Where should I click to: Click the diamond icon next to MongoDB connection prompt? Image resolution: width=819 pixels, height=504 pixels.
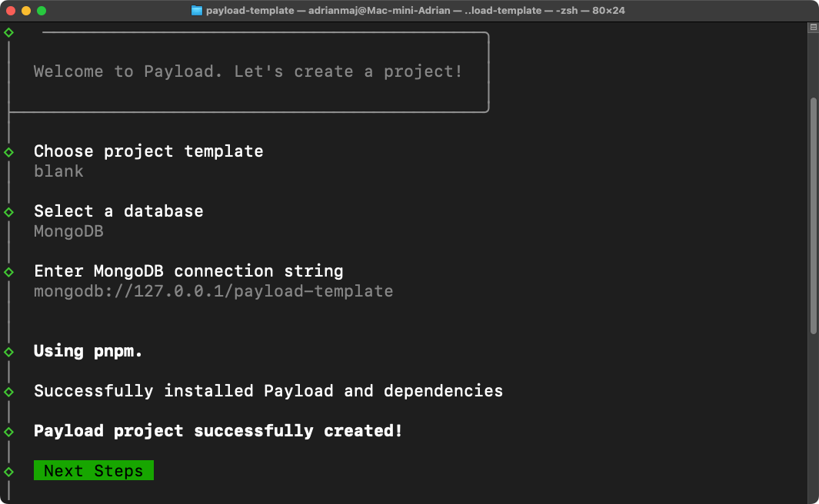[x=8, y=270]
